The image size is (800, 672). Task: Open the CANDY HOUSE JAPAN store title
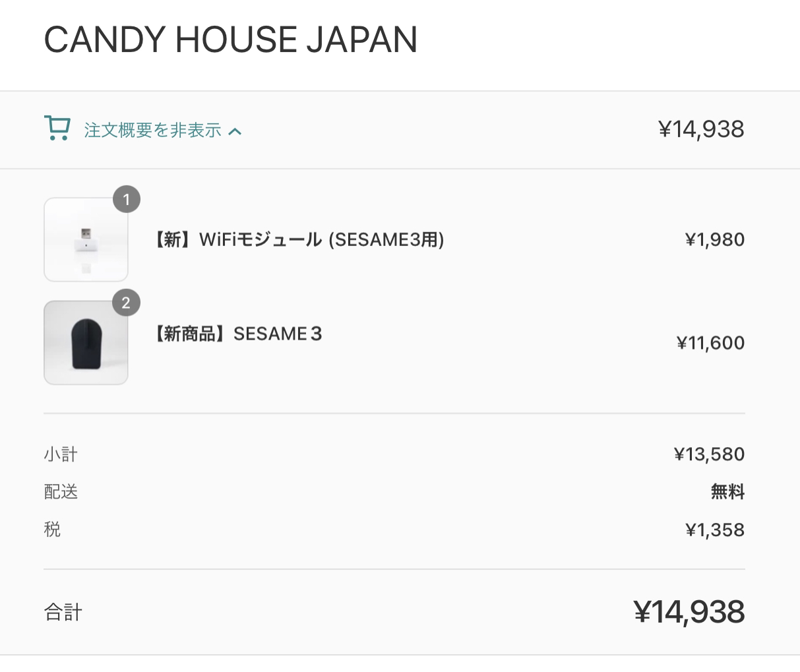[231, 40]
